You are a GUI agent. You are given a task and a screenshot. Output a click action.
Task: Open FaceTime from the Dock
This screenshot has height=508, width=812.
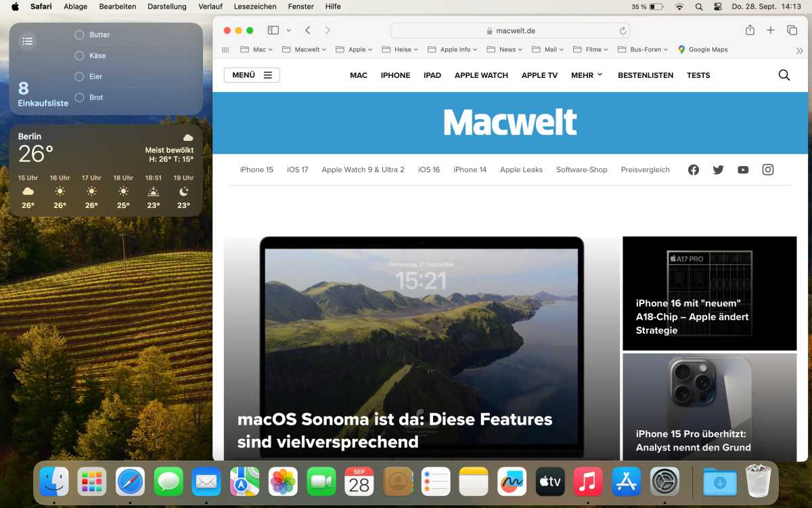point(321,482)
